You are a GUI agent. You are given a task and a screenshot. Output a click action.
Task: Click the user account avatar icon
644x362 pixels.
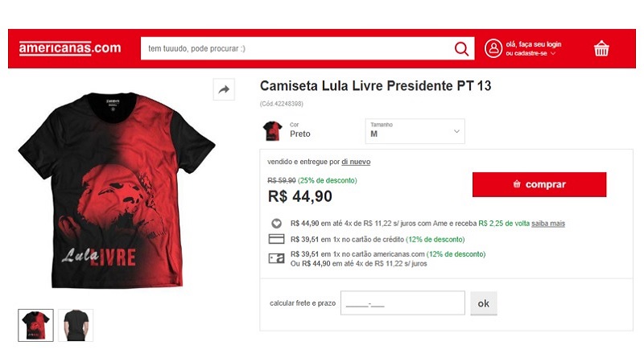(493, 48)
